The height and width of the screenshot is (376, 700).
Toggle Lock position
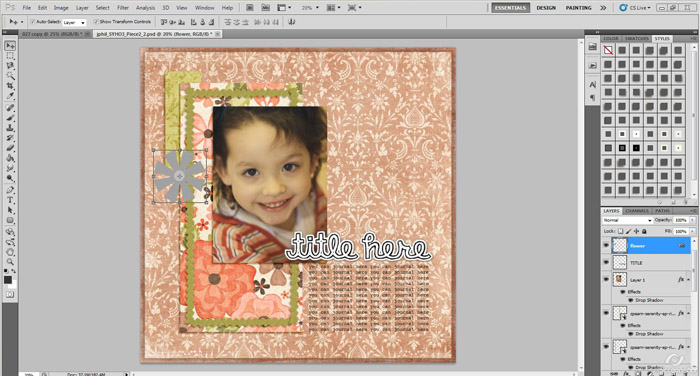636,231
